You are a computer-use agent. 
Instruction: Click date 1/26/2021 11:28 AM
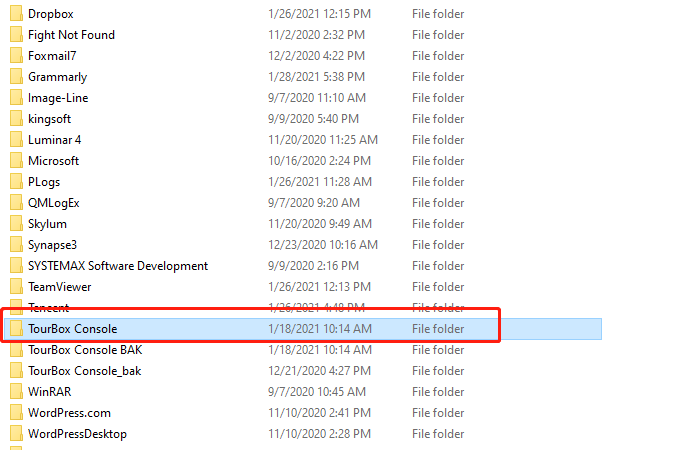click(320, 182)
